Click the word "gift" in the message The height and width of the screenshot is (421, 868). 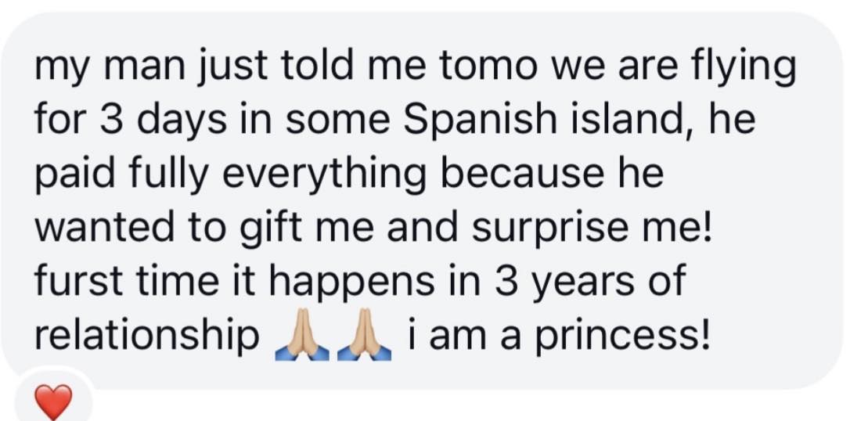(279, 228)
